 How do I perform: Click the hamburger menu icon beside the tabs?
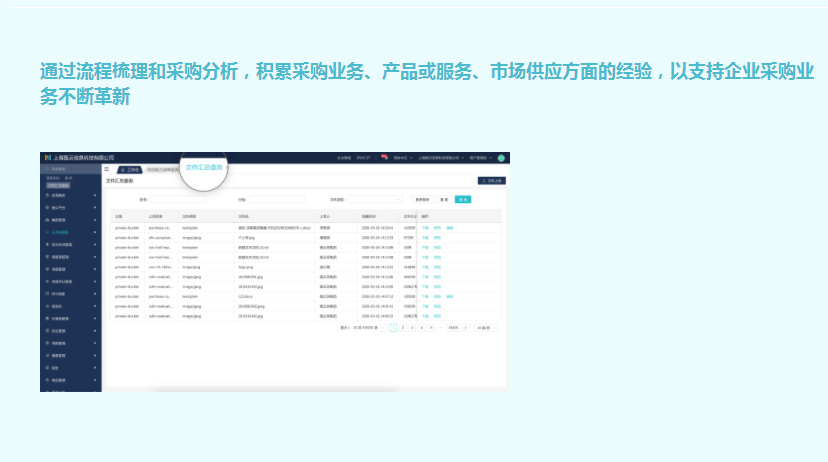pyautogui.click(x=107, y=169)
